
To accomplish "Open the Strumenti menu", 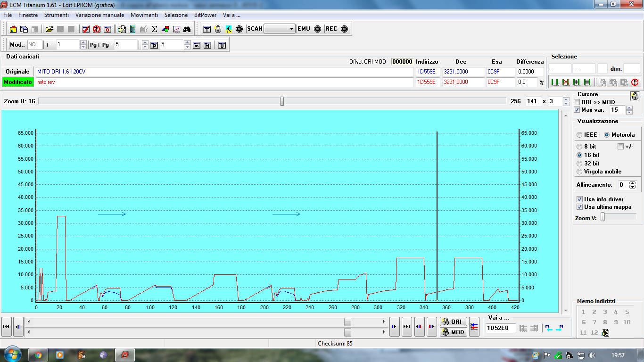I will pos(57,15).
